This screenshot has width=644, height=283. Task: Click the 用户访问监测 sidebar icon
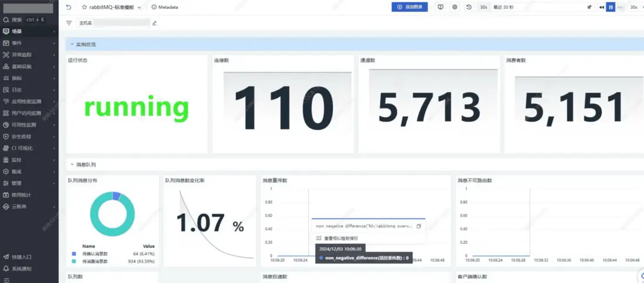pos(6,113)
